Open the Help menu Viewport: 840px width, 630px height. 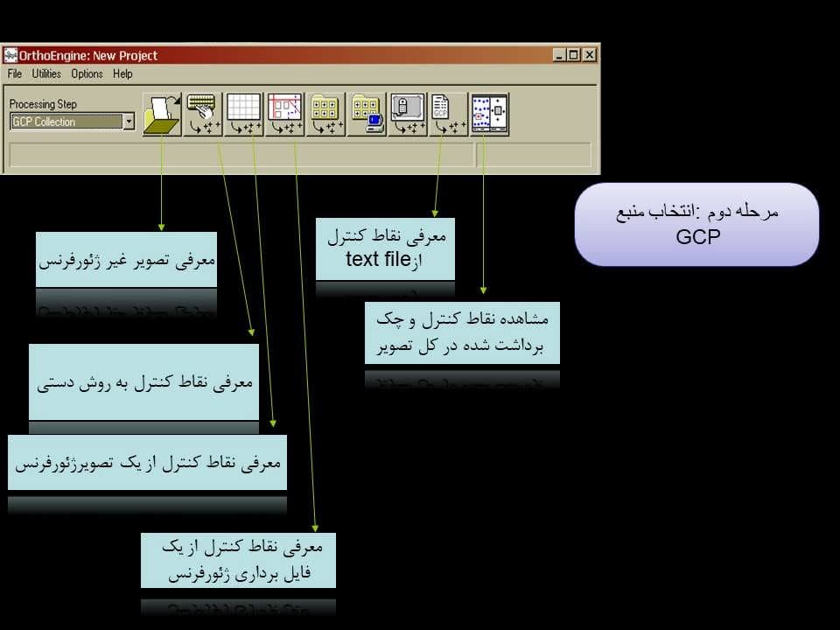click(x=122, y=73)
